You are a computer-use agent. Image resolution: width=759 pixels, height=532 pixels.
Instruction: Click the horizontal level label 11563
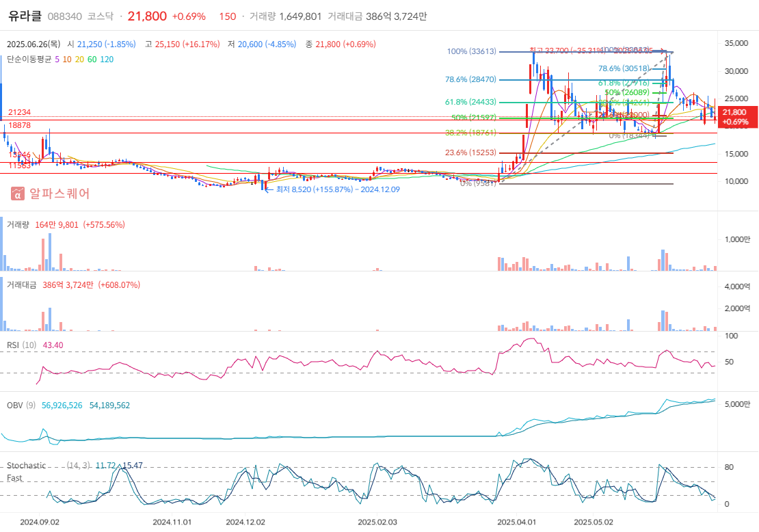click(19, 165)
